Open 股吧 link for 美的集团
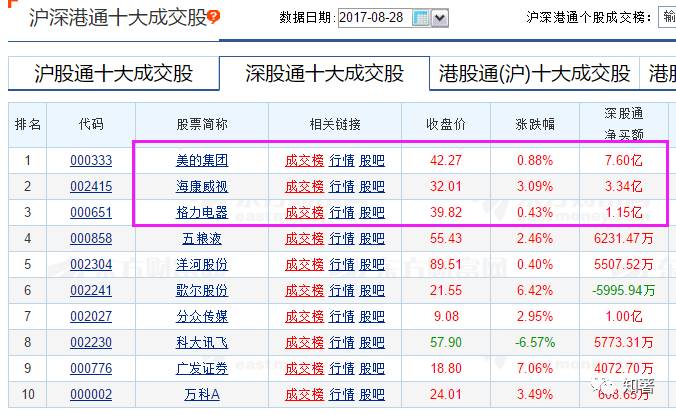The height and width of the screenshot is (415, 676). click(372, 161)
